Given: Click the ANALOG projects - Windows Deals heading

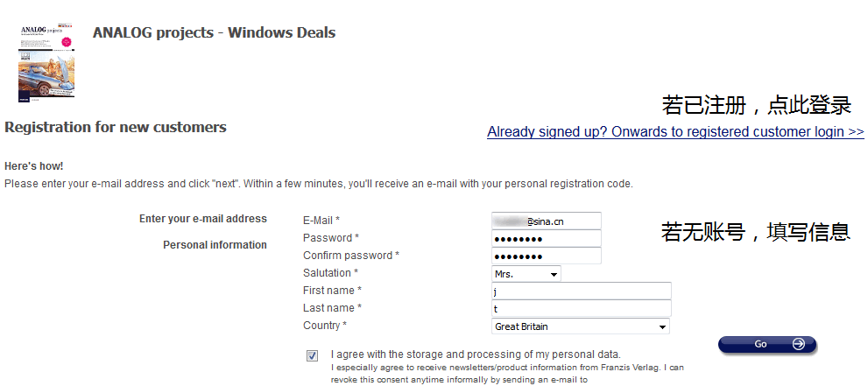Looking at the screenshot, I should point(214,33).
